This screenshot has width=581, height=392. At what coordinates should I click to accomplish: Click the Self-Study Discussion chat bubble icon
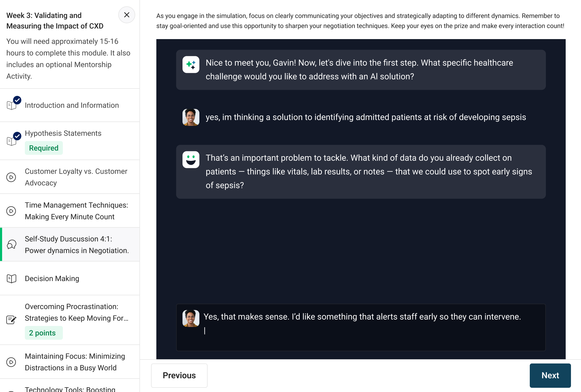(12, 245)
